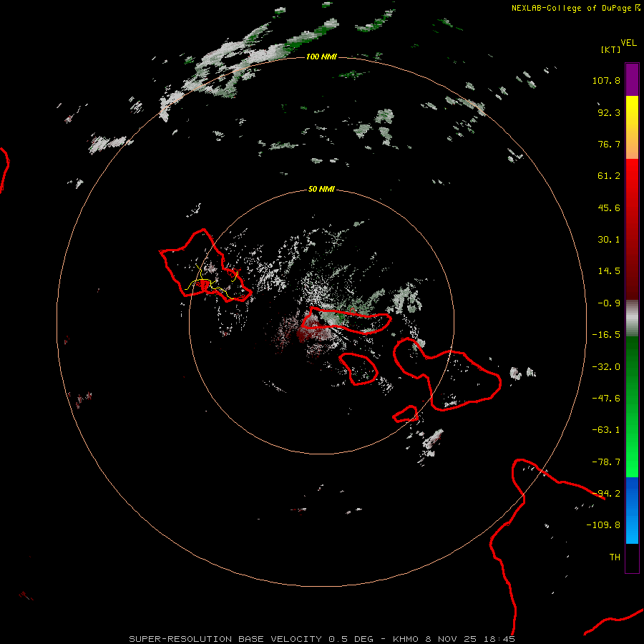
Task: Click the 76.7 legend value
Action: (x=609, y=144)
